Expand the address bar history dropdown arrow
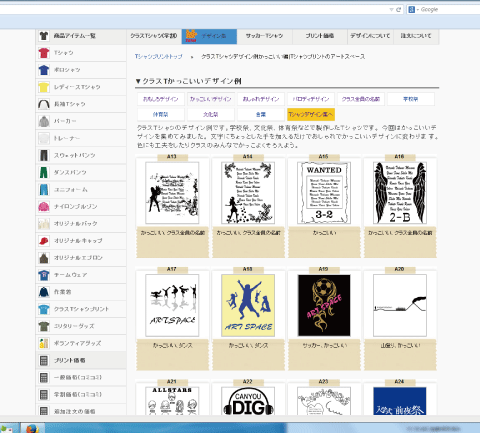480x433 pixels. pos(391,10)
